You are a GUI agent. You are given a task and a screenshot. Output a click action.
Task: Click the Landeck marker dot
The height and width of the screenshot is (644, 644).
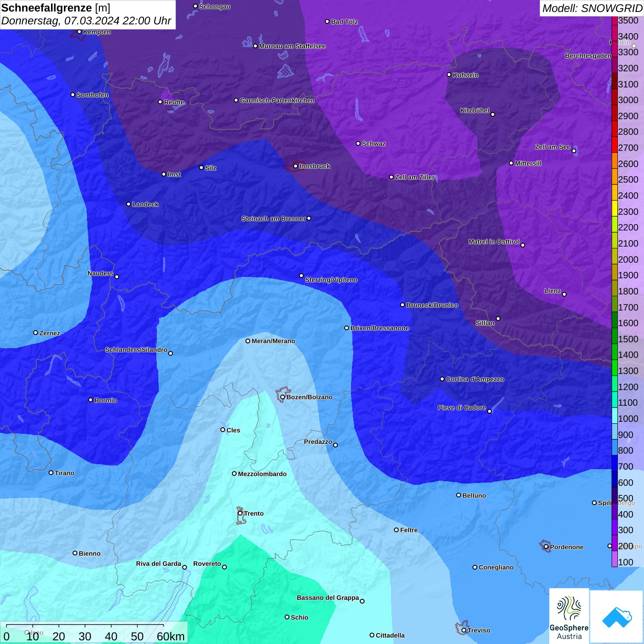[128, 204]
